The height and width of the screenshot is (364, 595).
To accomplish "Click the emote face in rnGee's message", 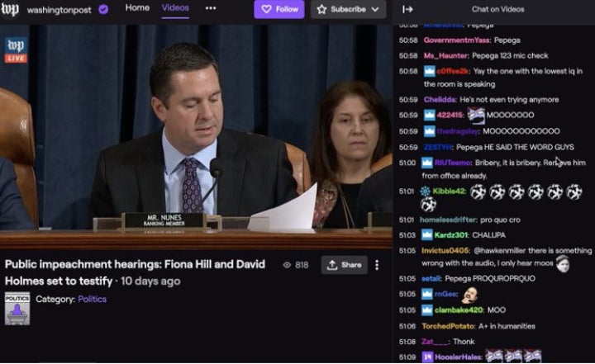I will (469, 294).
